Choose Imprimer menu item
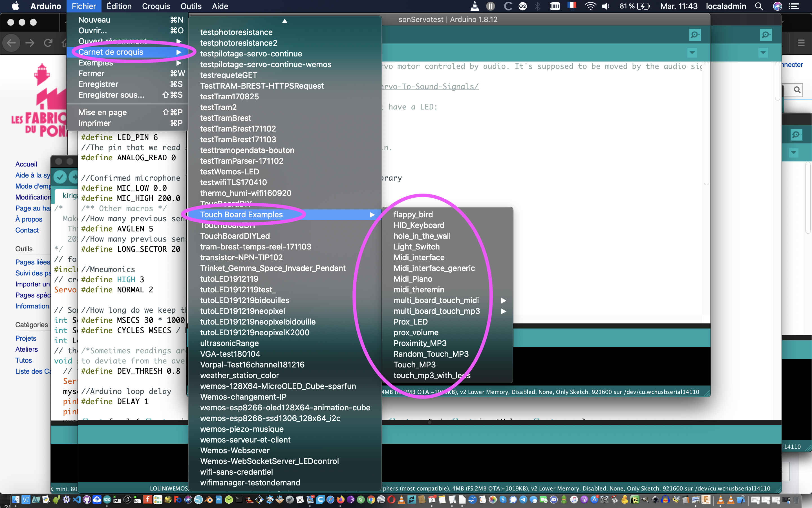This screenshot has height=508, width=812. (x=127, y=123)
